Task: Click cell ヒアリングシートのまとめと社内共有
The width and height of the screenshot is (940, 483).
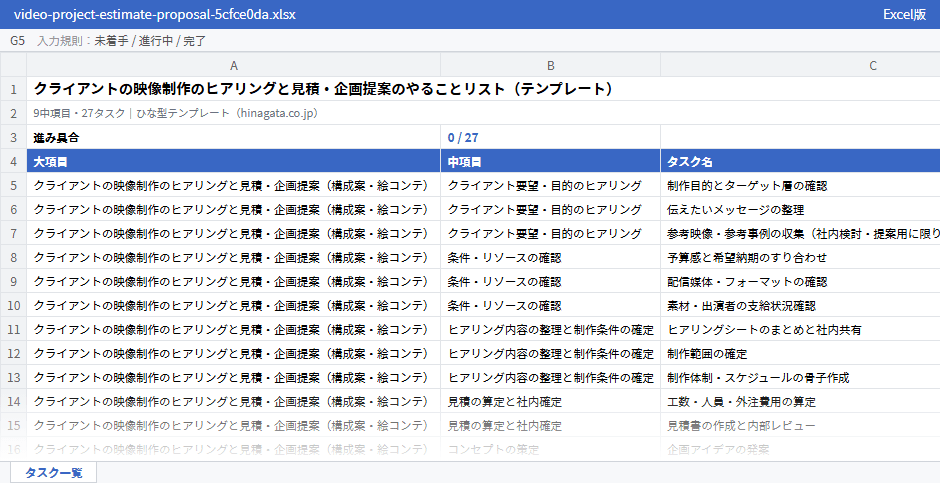Action: click(800, 329)
